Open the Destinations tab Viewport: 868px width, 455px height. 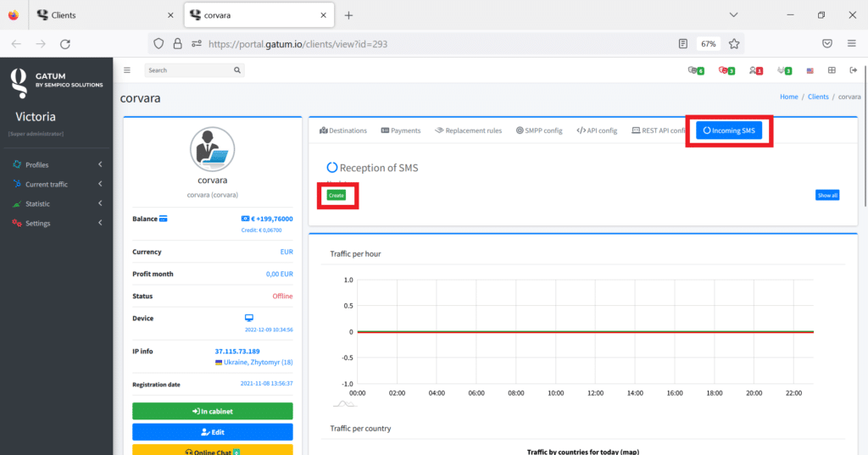[343, 130]
